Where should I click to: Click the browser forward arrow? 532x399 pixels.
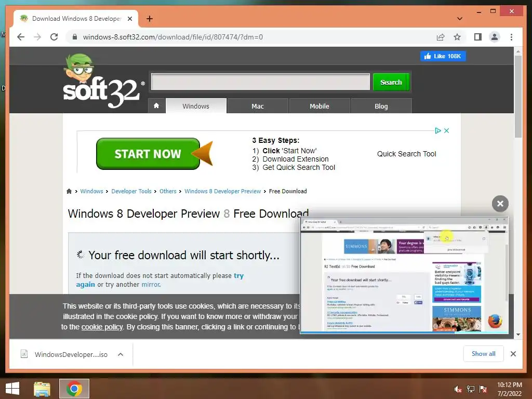coord(37,37)
